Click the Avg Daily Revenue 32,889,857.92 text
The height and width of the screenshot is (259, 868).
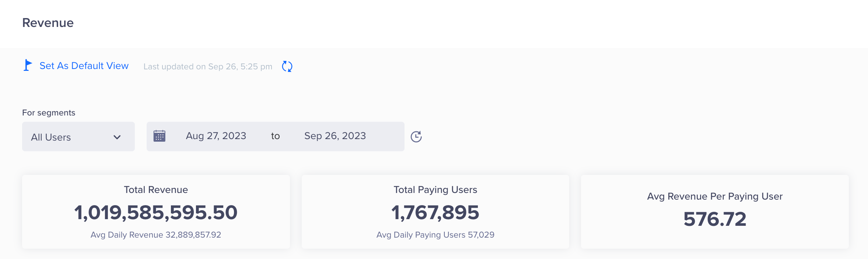click(x=156, y=235)
